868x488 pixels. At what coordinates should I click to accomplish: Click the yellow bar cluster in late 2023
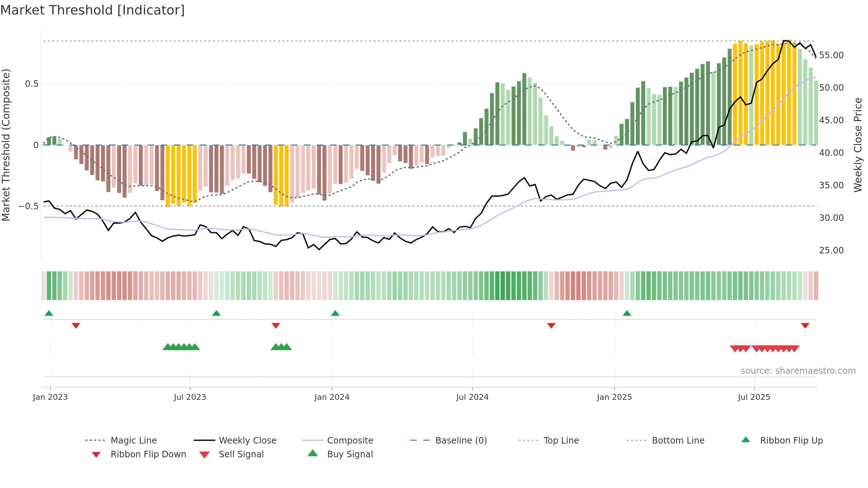tap(281, 175)
